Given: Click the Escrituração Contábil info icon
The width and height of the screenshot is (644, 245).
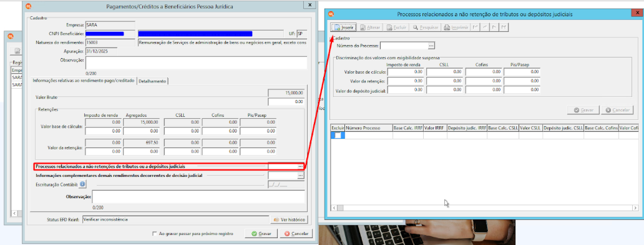Looking at the screenshot, I should point(82,184).
